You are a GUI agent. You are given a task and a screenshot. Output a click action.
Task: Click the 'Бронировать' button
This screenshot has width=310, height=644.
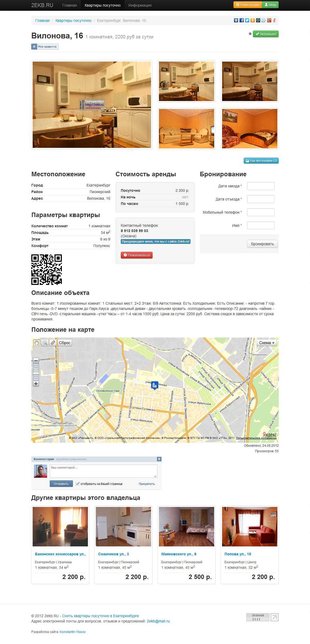[x=262, y=244]
